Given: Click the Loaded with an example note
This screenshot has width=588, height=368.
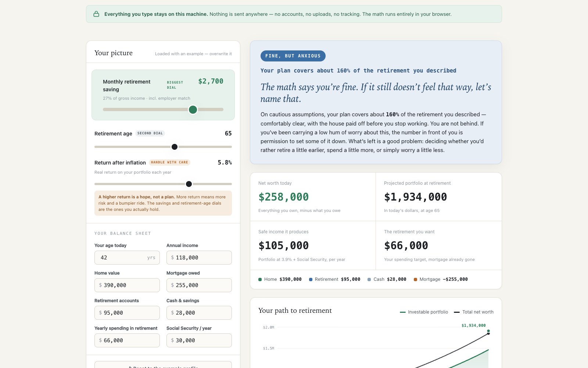Looking at the screenshot, I should coord(193,54).
